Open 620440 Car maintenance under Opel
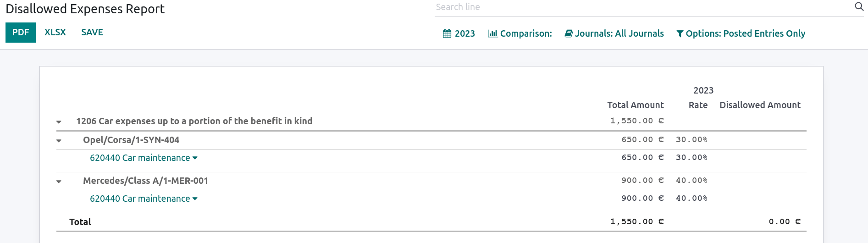868x243 pixels. coord(140,158)
